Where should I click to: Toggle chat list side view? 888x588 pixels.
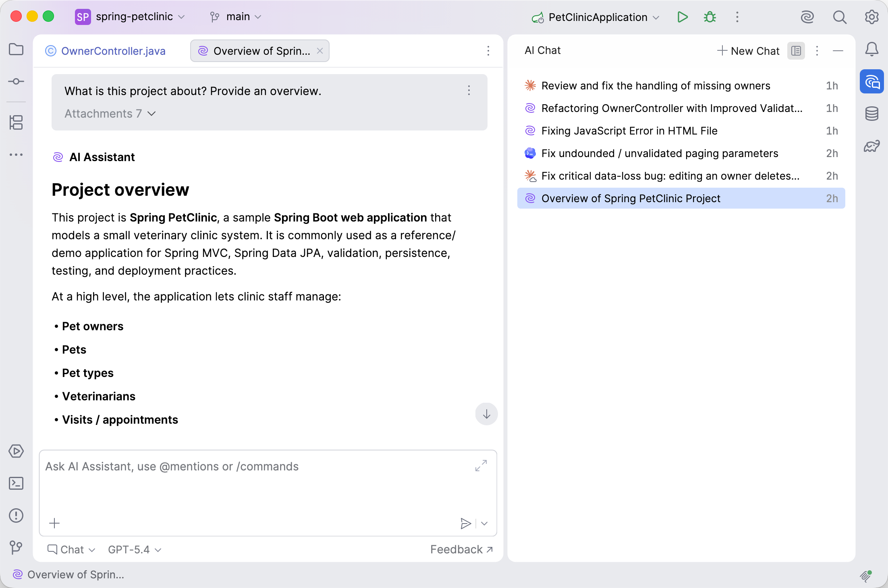(796, 51)
